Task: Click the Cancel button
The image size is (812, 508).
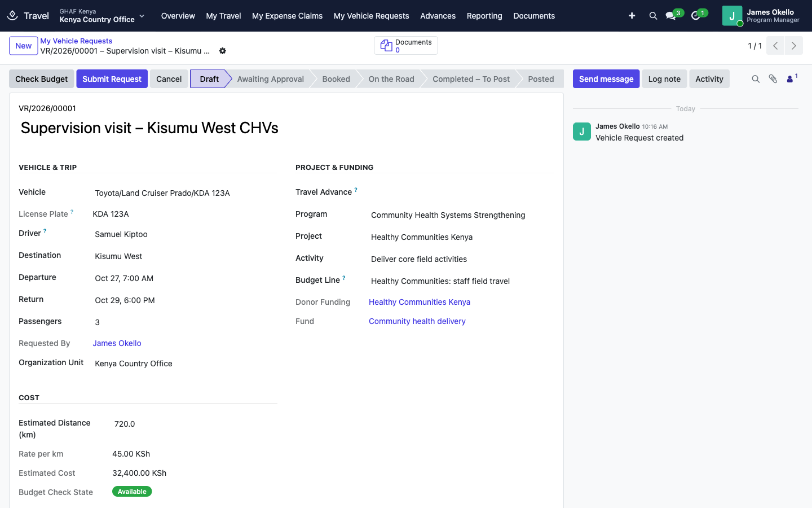Action: (x=169, y=79)
